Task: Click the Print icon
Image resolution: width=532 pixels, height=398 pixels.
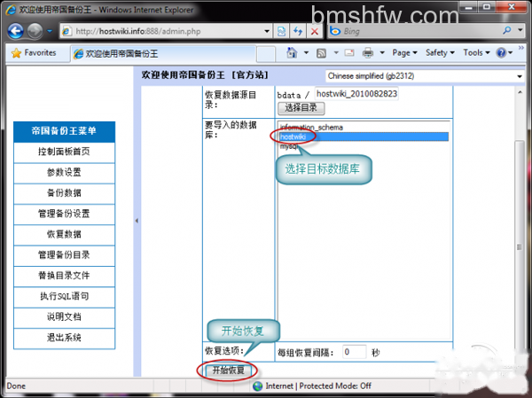Action: pos(367,53)
